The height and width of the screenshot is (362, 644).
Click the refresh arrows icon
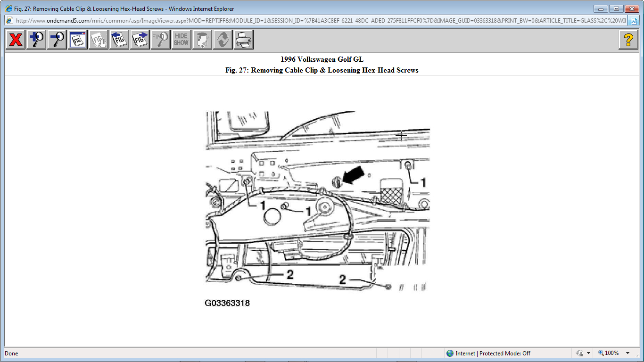223,40
